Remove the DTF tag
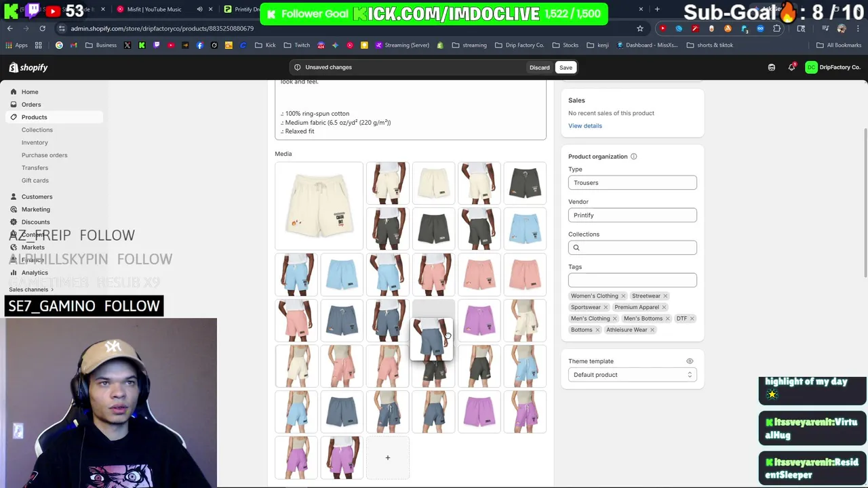This screenshot has height=488, width=868. (692, 319)
